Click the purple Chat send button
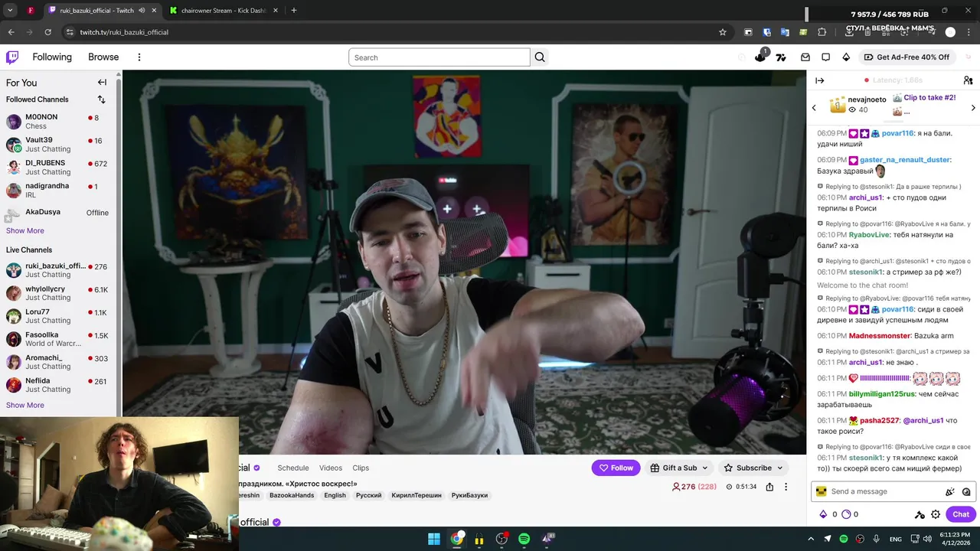Image resolution: width=980 pixels, height=551 pixels. (x=961, y=514)
